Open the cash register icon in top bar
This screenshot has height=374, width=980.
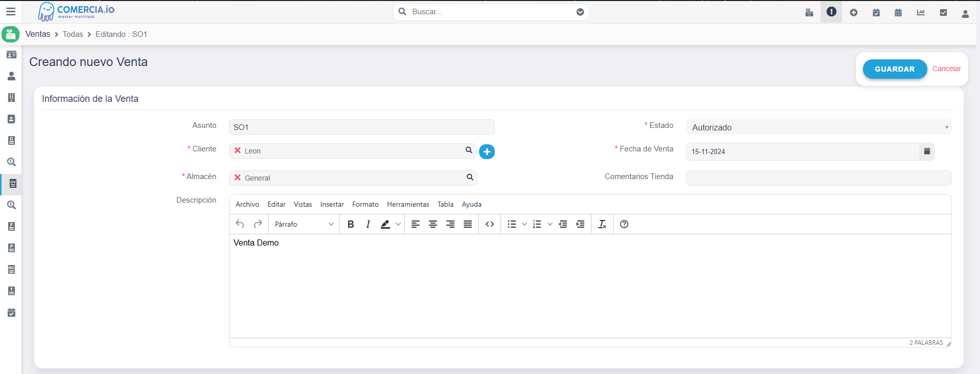click(809, 13)
